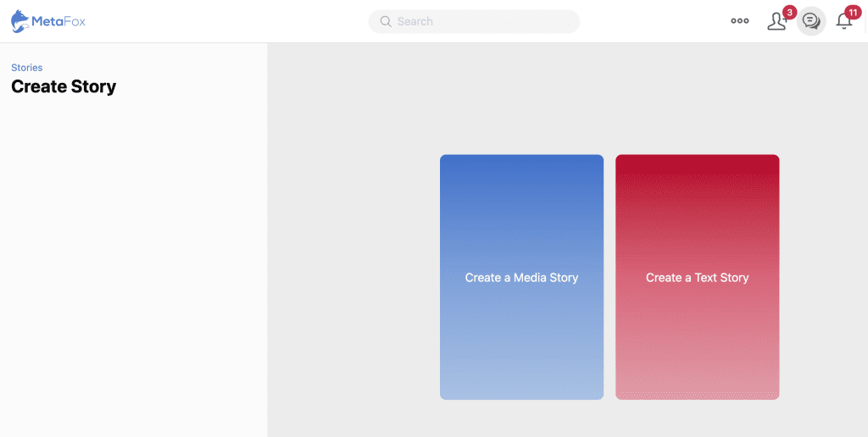Focus the Search input field
This screenshot has width=868, height=437.
[x=483, y=21]
